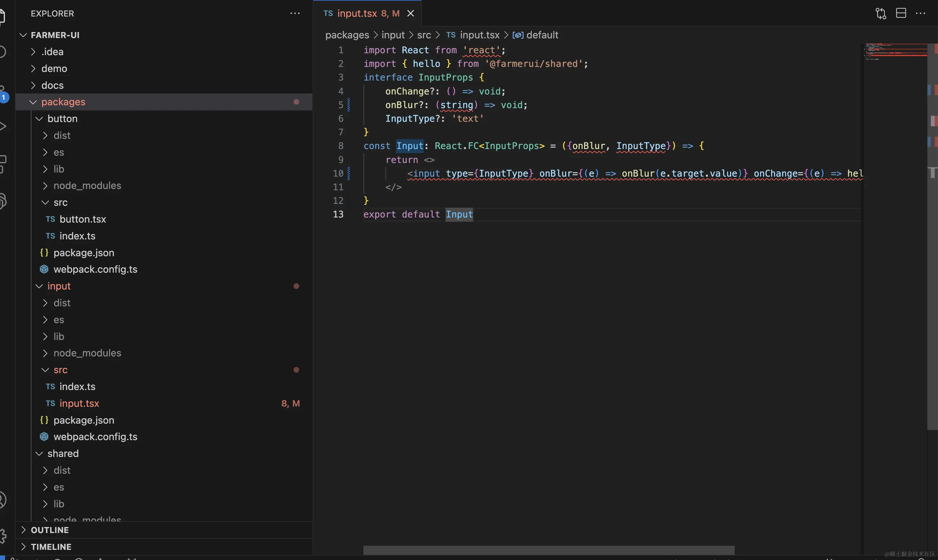The image size is (938, 560).
Task: Collapse src folder under input package
Action: point(164,370)
